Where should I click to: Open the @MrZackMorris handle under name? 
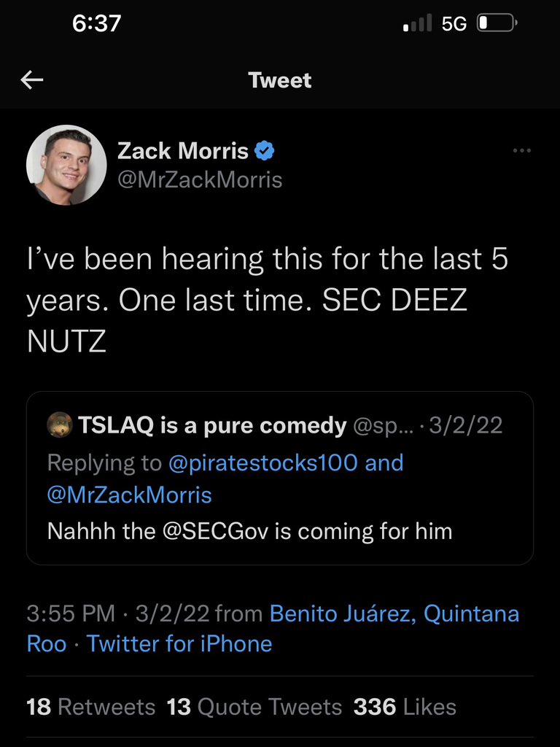pos(200,180)
